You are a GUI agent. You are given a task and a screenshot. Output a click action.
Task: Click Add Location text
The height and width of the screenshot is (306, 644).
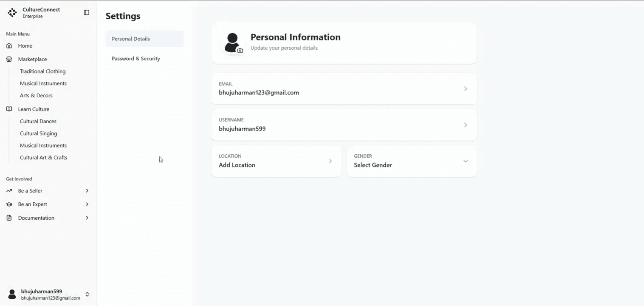point(237,165)
